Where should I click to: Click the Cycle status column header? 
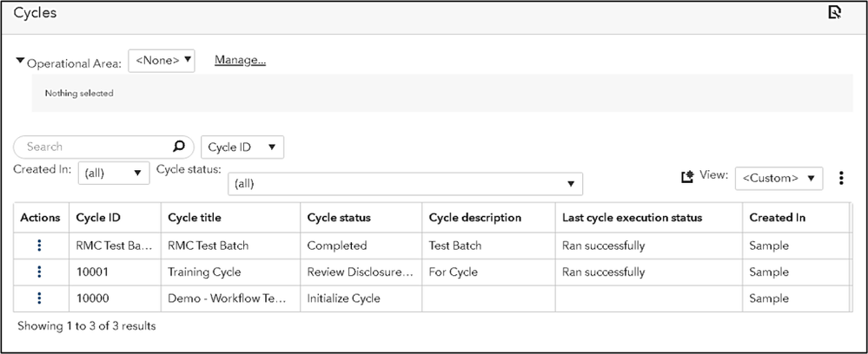[339, 218]
